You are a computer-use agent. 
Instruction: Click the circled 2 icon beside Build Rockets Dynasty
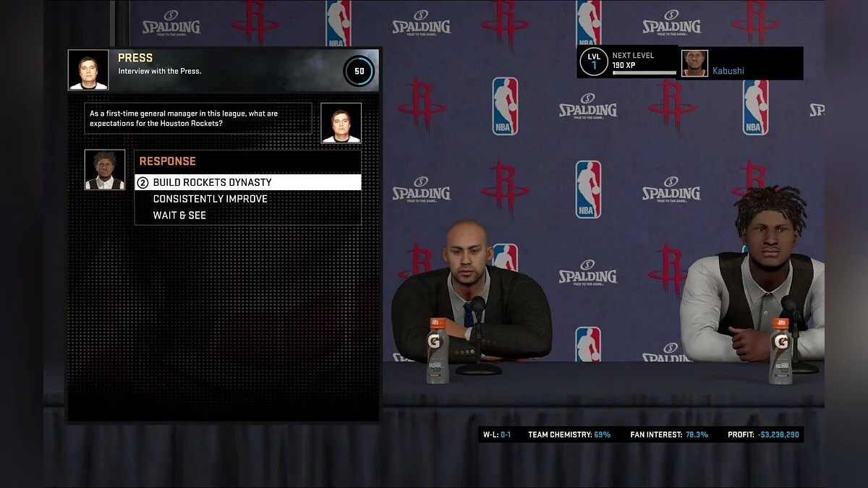click(x=142, y=183)
